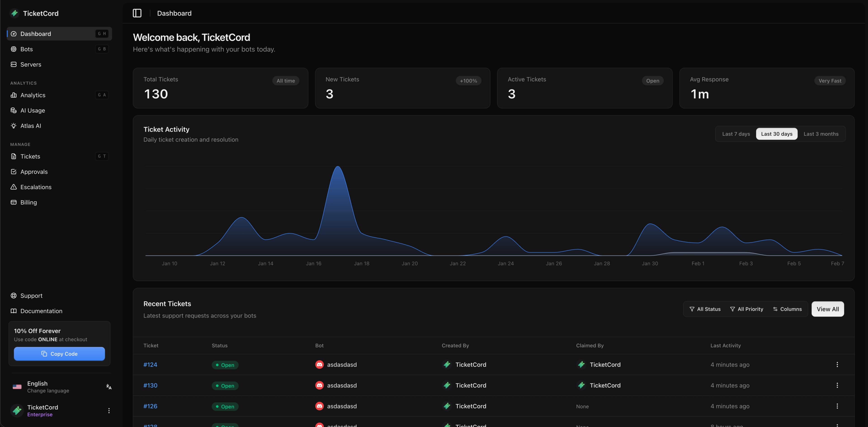The width and height of the screenshot is (868, 427).
Task: Open the Escalations warning icon
Action: 14,187
